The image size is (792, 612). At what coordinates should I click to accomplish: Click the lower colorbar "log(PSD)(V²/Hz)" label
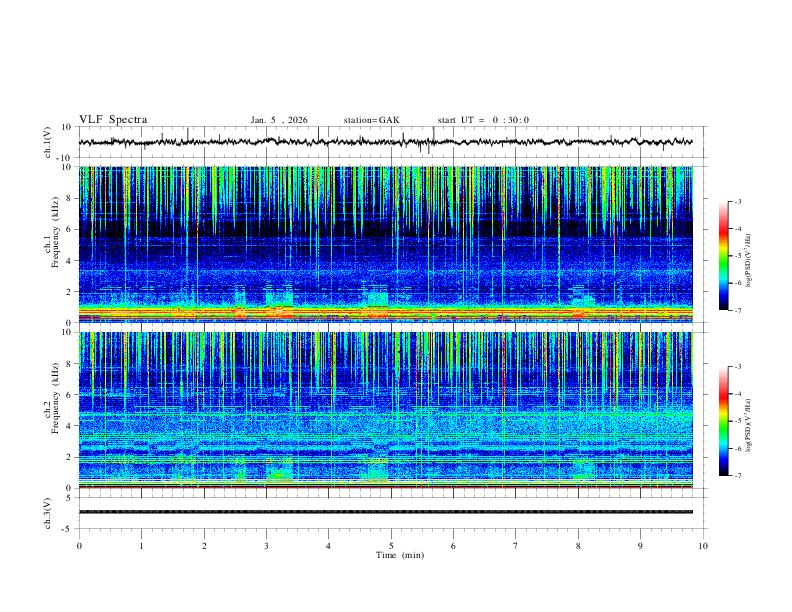[749, 425]
